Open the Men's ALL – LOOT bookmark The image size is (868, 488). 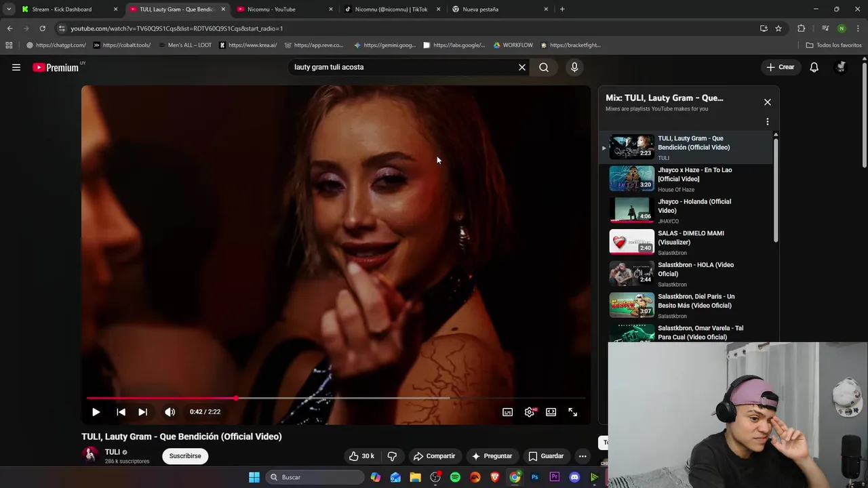point(184,45)
